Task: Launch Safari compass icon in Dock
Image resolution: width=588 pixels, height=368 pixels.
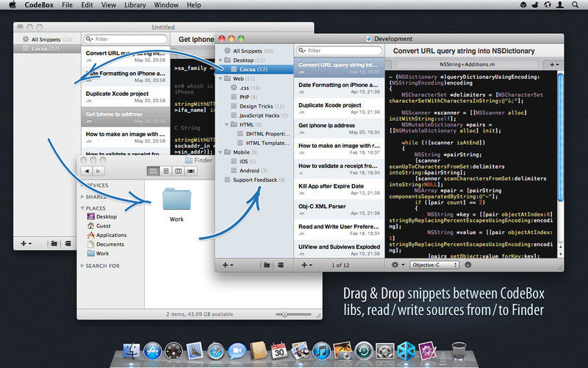Action: pyautogui.click(x=215, y=352)
